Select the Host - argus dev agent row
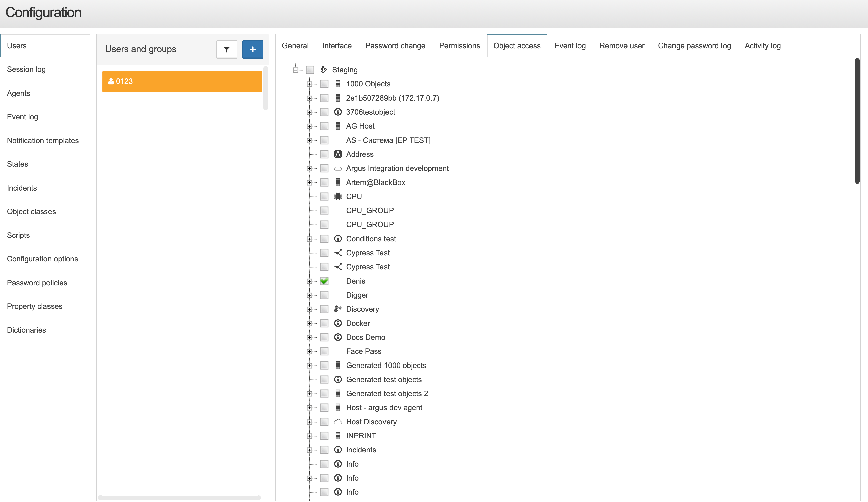 pos(384,407)
